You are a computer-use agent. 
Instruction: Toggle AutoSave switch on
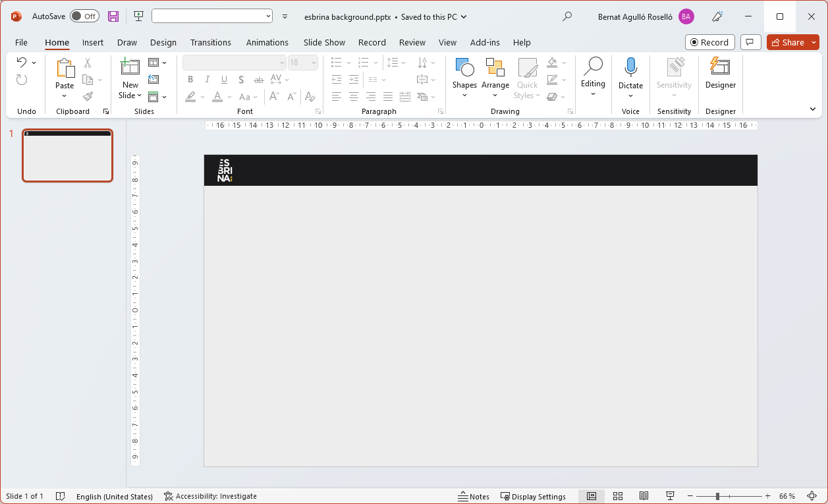84,16
